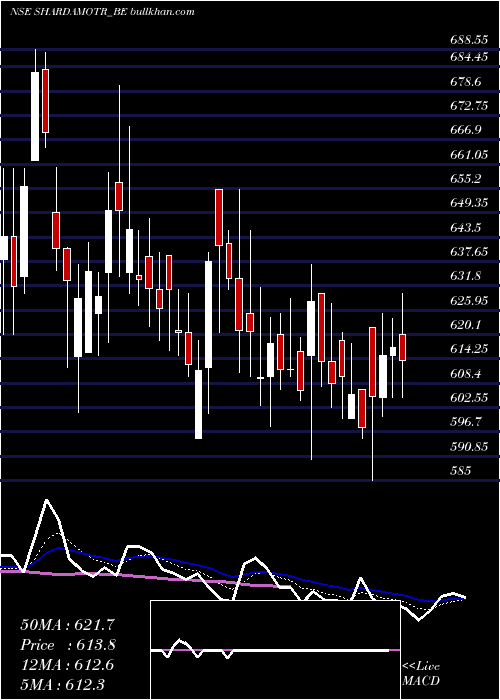This screenshot has width=500, height=700.
Task: Click the 5MA : 612.3 reading
Action: (x=62, y=684)
